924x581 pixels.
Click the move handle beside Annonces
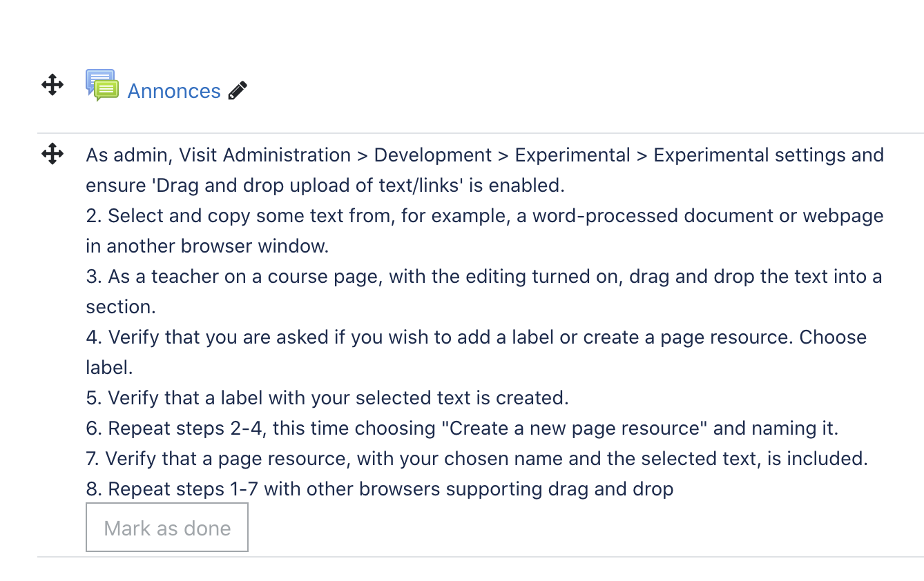(52, 86)
